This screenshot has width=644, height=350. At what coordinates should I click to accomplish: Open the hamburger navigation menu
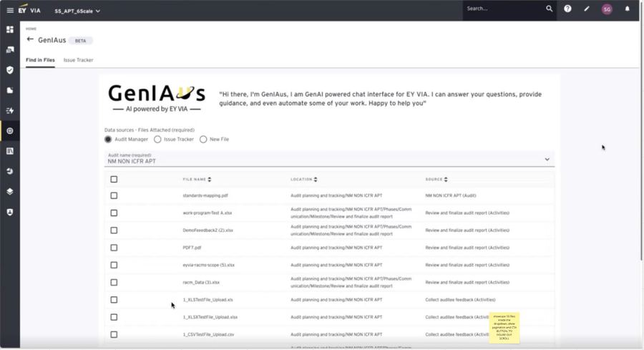coord(10,10)
